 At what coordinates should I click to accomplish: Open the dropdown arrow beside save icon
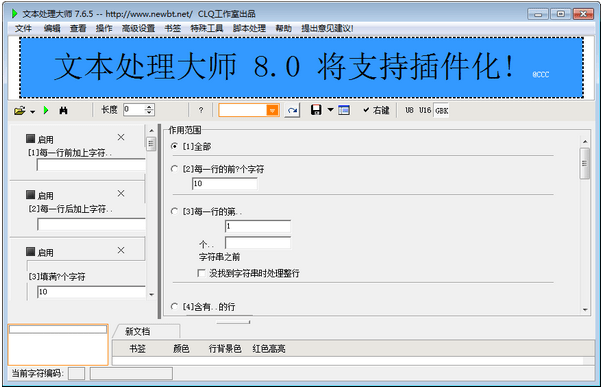(330, 110)
